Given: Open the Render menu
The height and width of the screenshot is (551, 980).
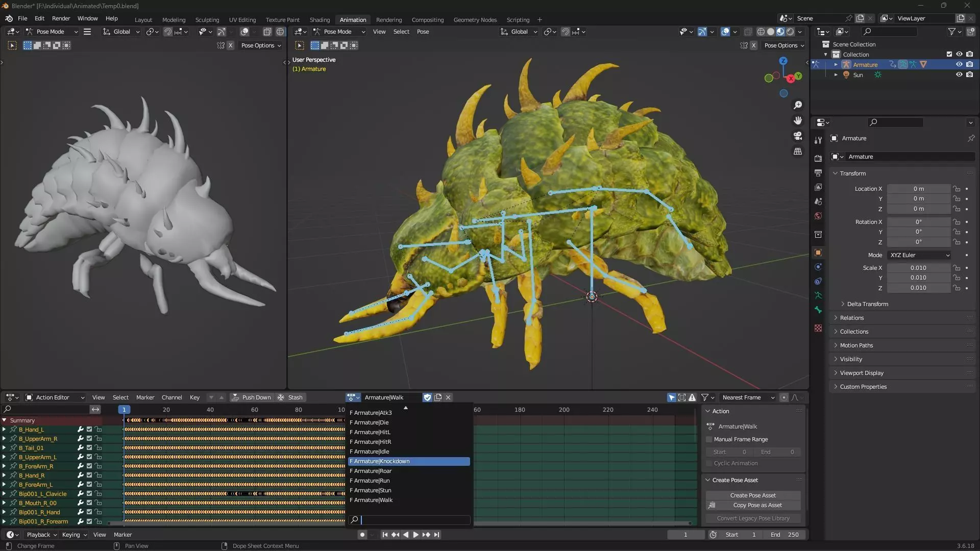Looking at the screenshot, I should [x=61, y=18].
